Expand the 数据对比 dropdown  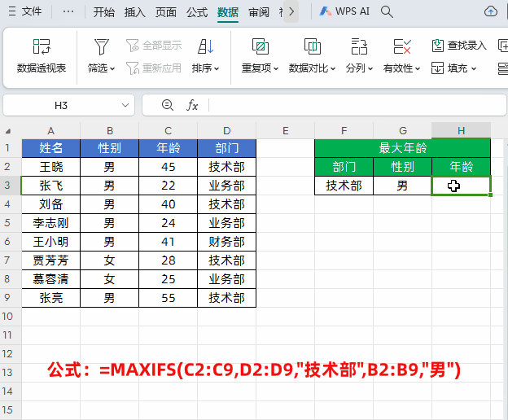point(333,68)
